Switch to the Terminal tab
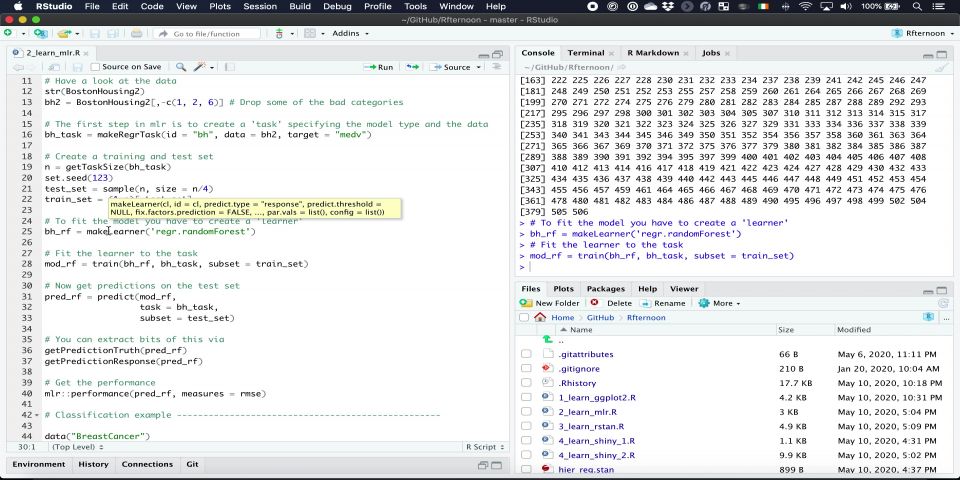The height and width of the screenshot is (480, 960). tap(586, 52)
